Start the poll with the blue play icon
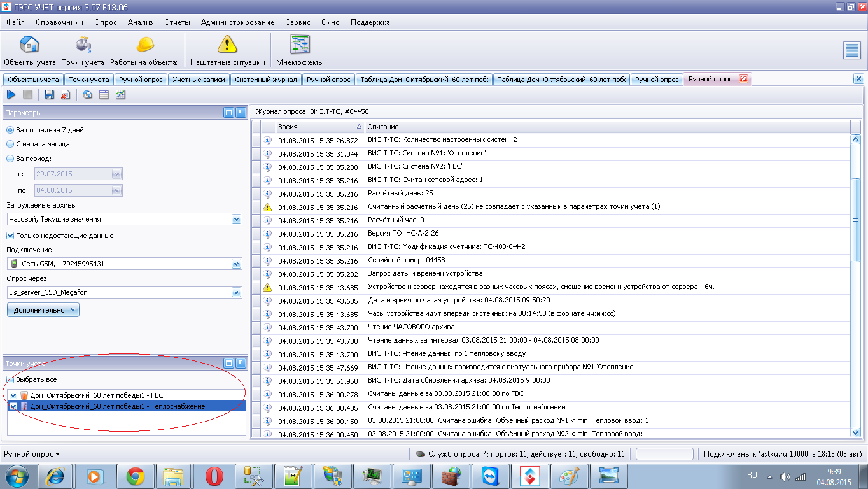The height and width of the screenshot is (489, 868). coord(11,95)
